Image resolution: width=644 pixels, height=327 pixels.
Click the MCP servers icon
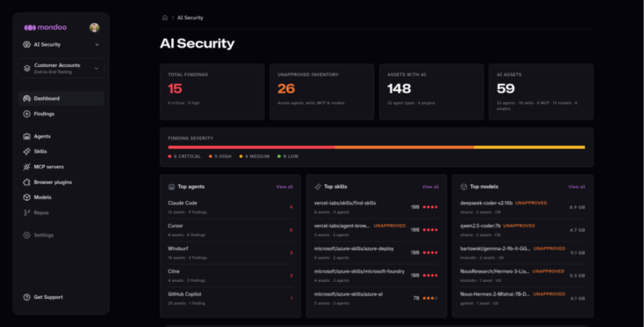point(26,167)
